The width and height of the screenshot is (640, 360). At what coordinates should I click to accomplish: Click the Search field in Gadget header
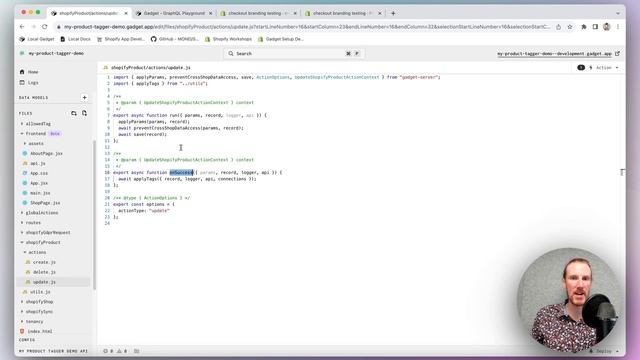click(x=293, y=53)
